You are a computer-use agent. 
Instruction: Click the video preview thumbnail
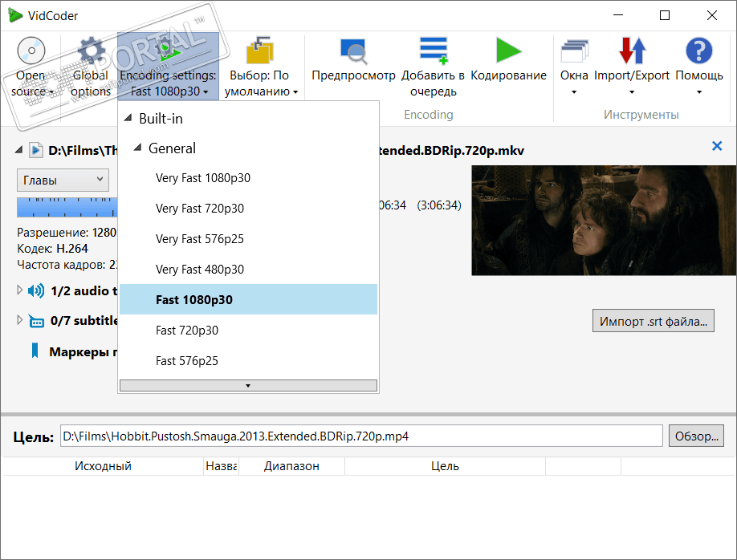click(604, 220)
